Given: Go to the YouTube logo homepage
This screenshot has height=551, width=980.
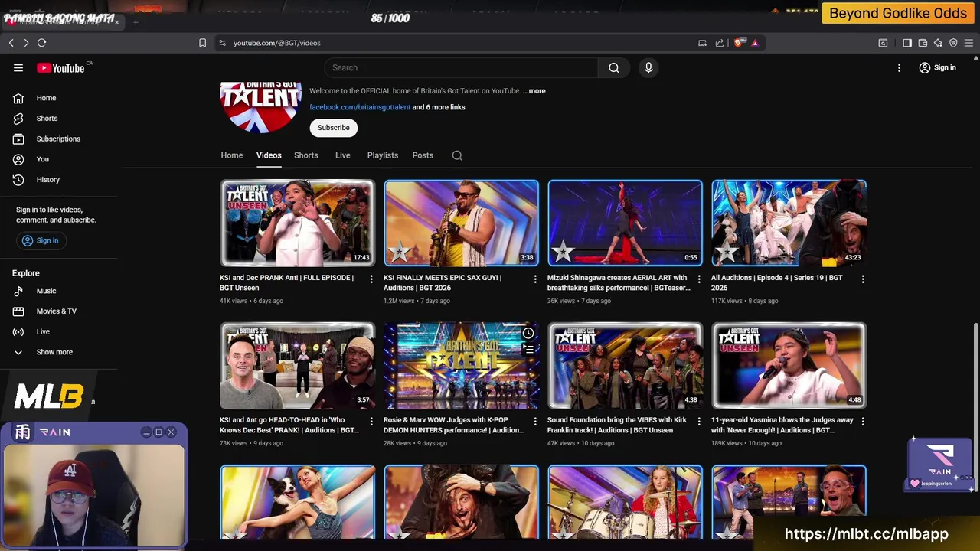Looking at the screenshot, I should pyautogui.click(x=61, y=67).
